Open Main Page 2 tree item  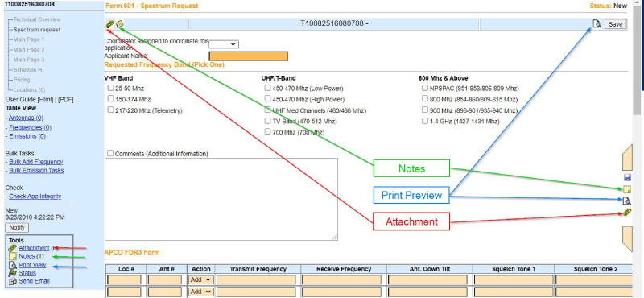tap(29, 50)
